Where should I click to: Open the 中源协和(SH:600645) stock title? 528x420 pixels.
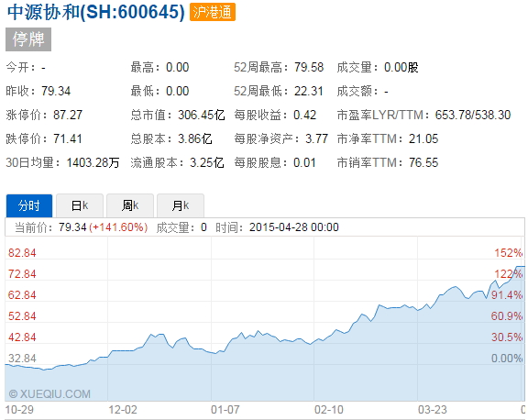(96, 12)
